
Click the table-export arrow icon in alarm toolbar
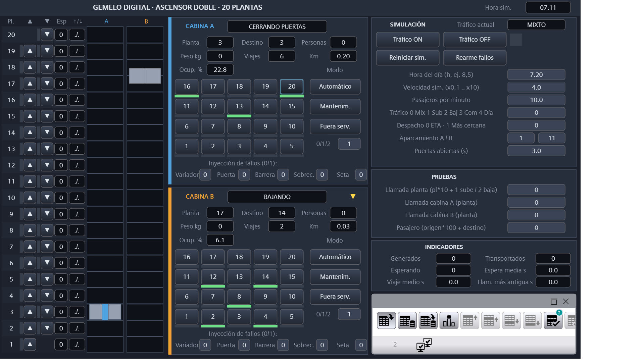[x=386, y=321]
